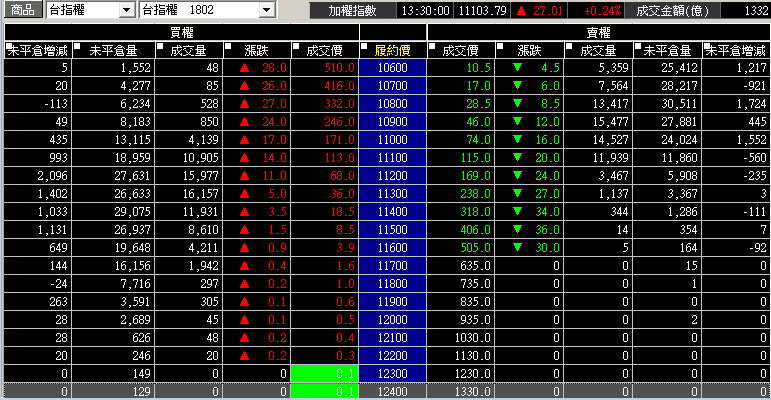Toggle the checkbox on the call-side 成交價 header
771x400 pixels.
[x=296, y=46]
